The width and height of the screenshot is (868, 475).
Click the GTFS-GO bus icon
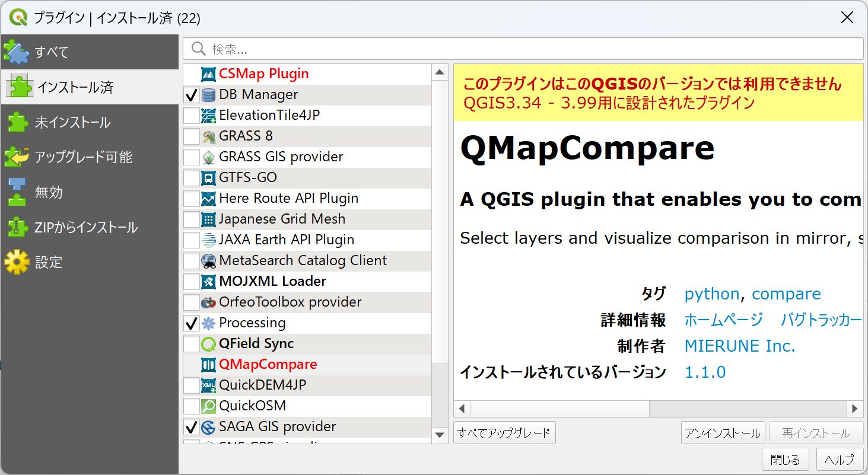[x=208, y=178]
